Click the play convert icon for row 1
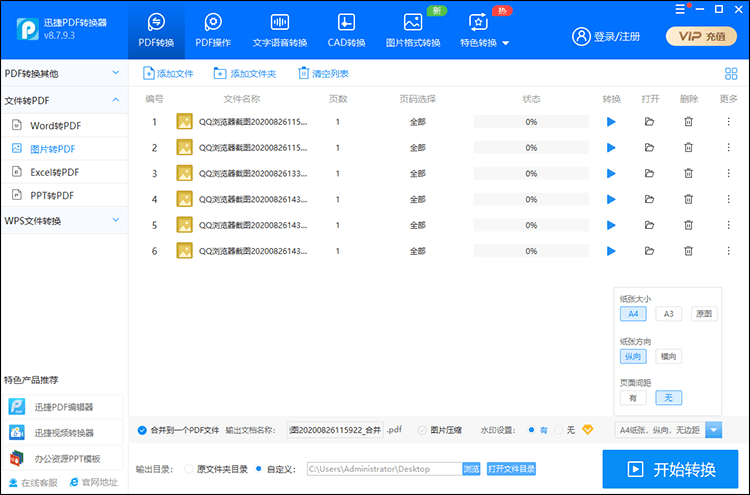Viewport: 750px width, 495px height. (611, 122)
